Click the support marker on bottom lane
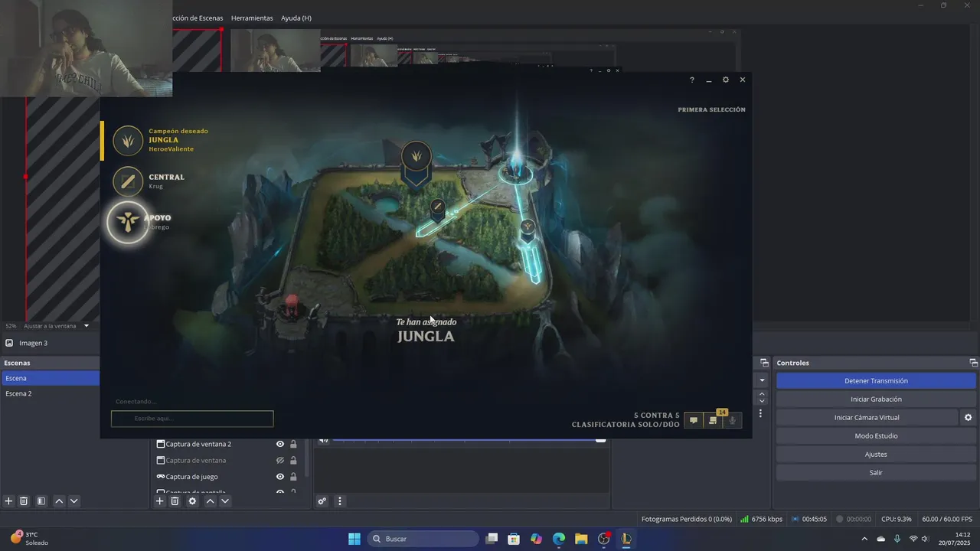 pos(528,229)
